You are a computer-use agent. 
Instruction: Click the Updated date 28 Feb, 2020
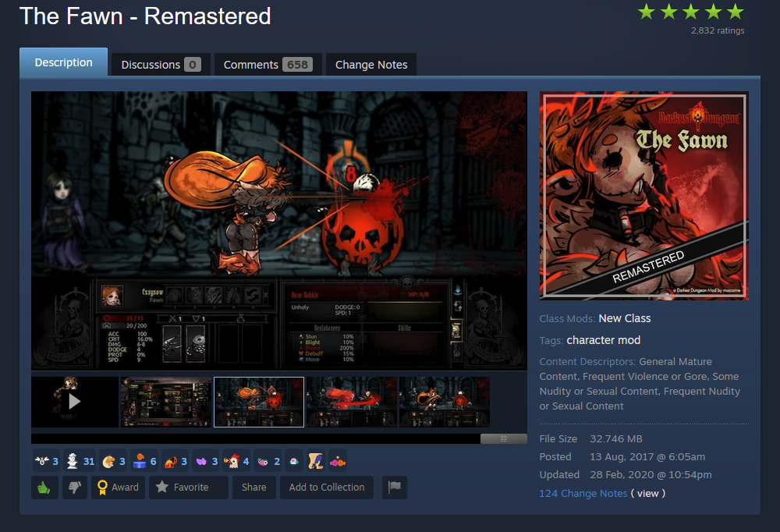coord(651,475)
